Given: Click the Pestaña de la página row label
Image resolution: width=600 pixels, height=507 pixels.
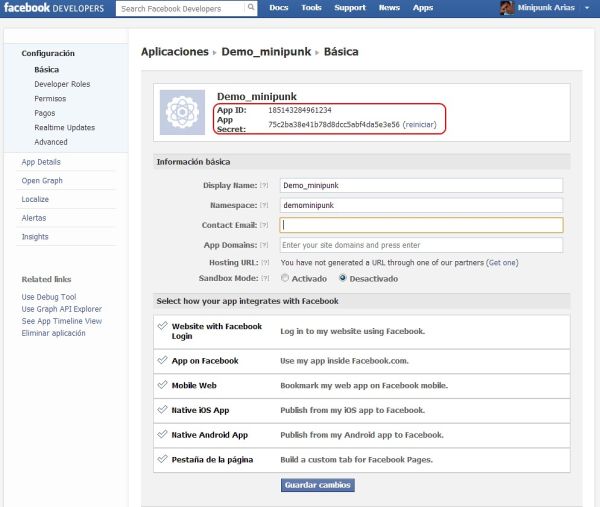Looking at the screenshot, I should point(212,460).
